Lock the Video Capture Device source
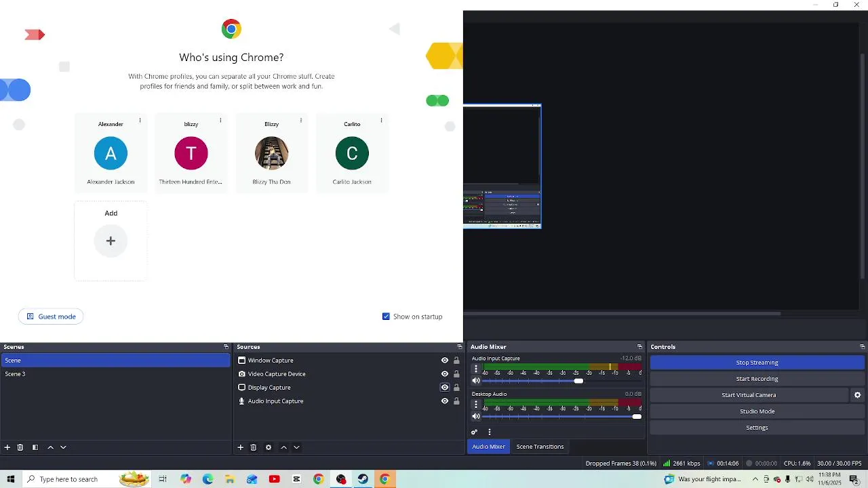The width and height of the screenshot is (868, 488). pos(456,374)
